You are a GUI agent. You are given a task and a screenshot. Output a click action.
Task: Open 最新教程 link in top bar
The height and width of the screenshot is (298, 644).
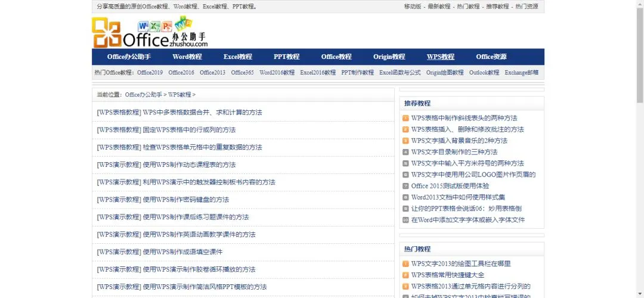(439, 7)
